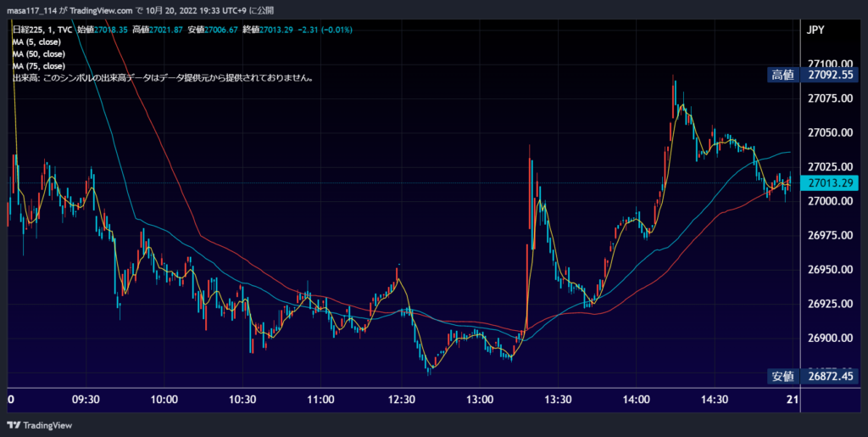Click the 13:00 time axis label
The height and width of the screenshot is (437, 868).
coord(479,400)
